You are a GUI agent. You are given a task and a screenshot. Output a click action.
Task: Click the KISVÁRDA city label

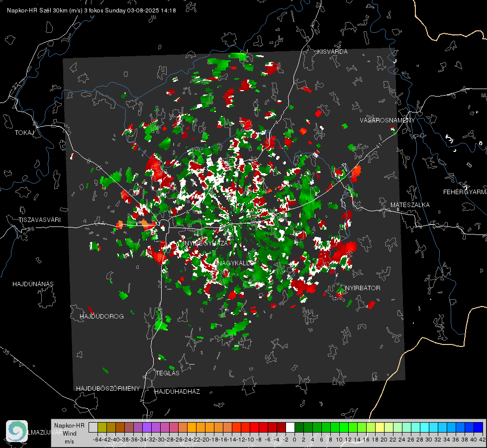point(332,52)
